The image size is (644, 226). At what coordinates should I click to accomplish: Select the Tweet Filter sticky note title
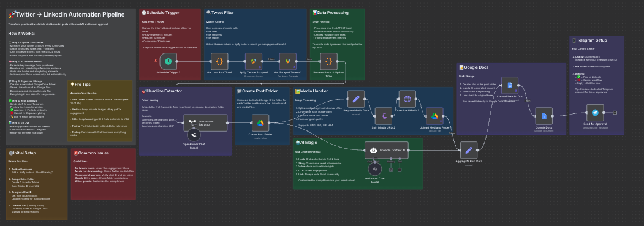(x=220, y=13)
